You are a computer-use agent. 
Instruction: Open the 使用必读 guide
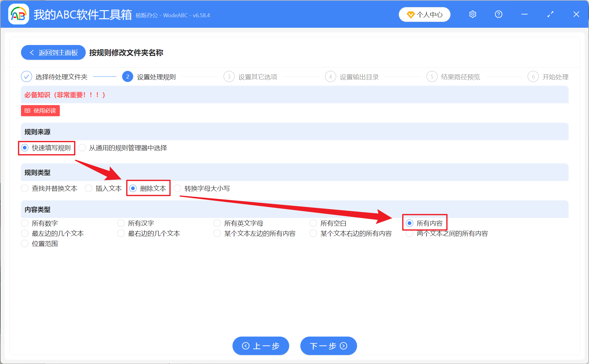(x=40, y=111)
